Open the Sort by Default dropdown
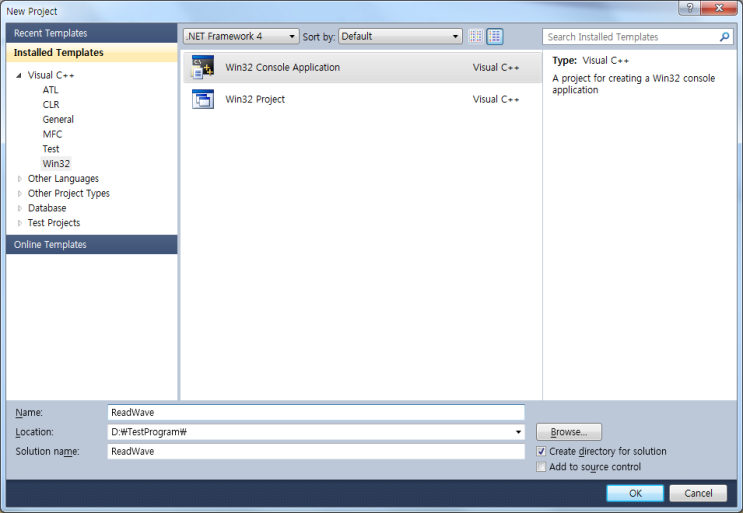Screen dimensions: 743x513 click(x=400, y=36)
